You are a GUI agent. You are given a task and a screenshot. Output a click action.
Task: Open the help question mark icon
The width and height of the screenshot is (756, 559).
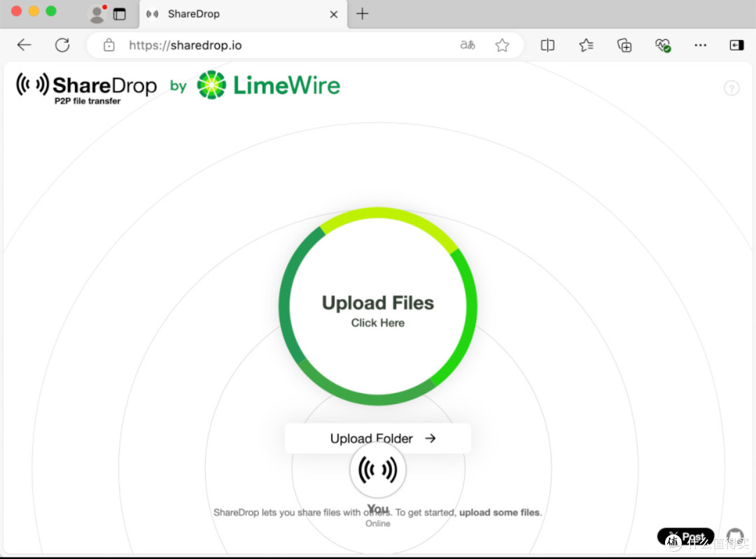pyautogui.click(x=731, y=88)
